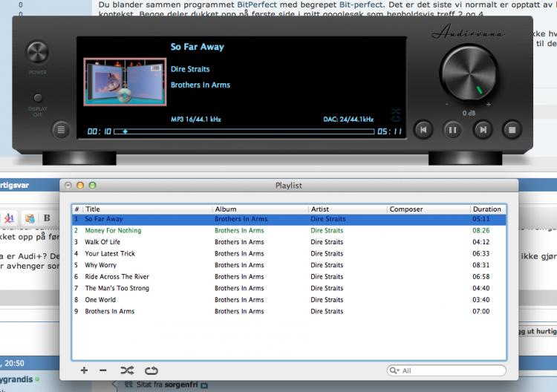Image resolution: width=557 pixels, height=392 pixels.
Task: Select the track 'One World'
Action: click(x=289, y=300)
